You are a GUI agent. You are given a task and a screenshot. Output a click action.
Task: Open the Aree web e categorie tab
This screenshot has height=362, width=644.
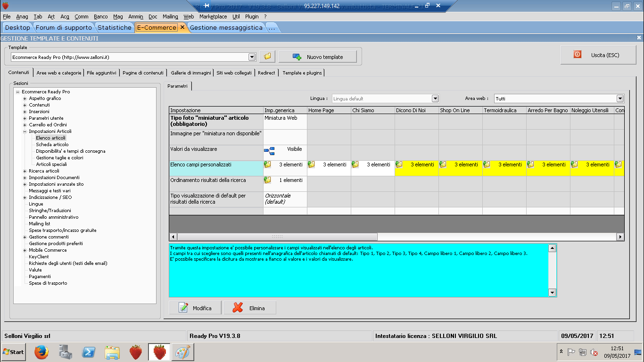(x=59, y=73)
